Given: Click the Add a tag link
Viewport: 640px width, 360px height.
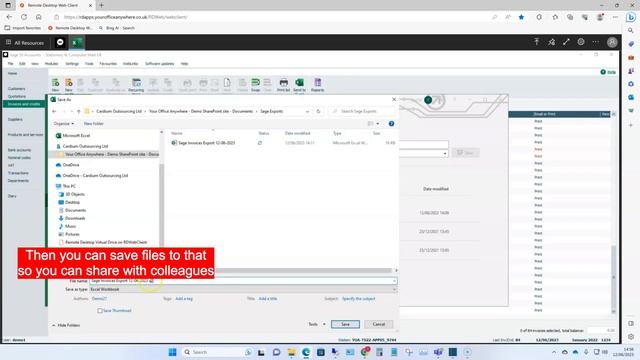Looking at the screenshot, I should [184, 299].
